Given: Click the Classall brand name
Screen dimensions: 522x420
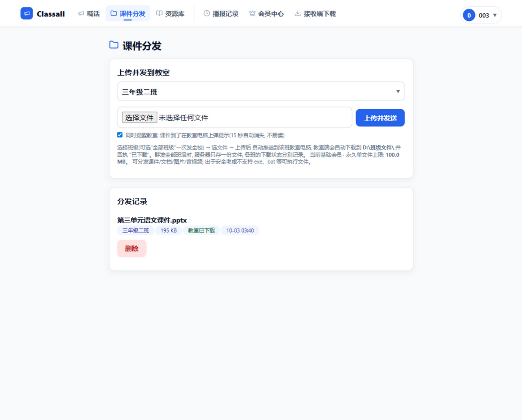Looking at the screenshot, I should coord(50,14).
